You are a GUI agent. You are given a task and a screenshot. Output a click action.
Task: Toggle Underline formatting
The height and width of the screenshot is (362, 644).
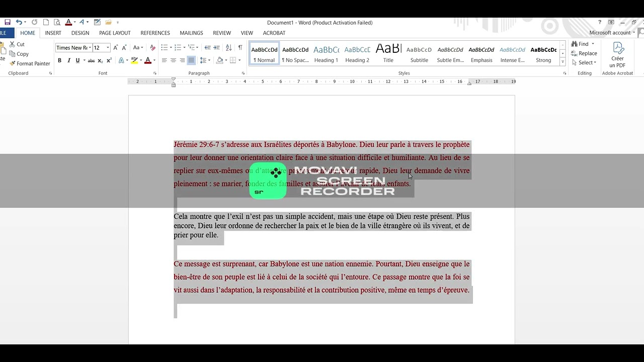click(x=77, y=60)
